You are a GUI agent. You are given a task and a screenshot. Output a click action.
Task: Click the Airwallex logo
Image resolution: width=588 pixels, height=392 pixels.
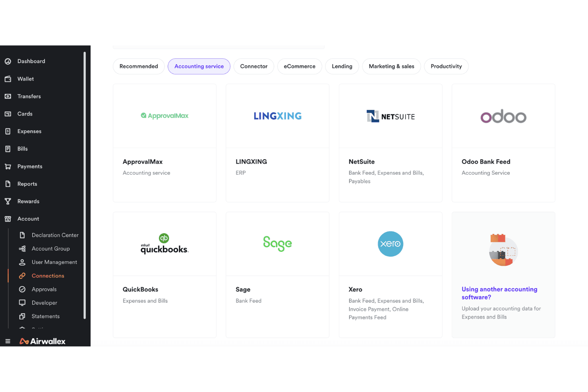[43, 341]
